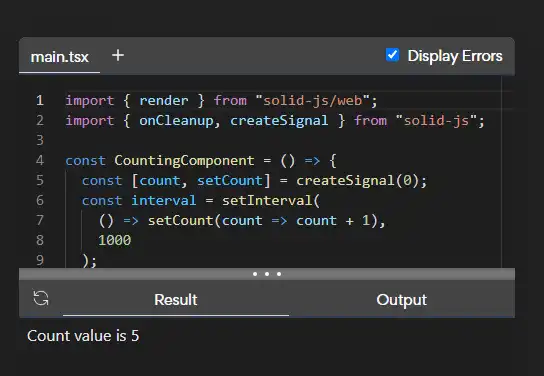
Task: Grab the three-dot panel resize handle
Action: point(267,274)
